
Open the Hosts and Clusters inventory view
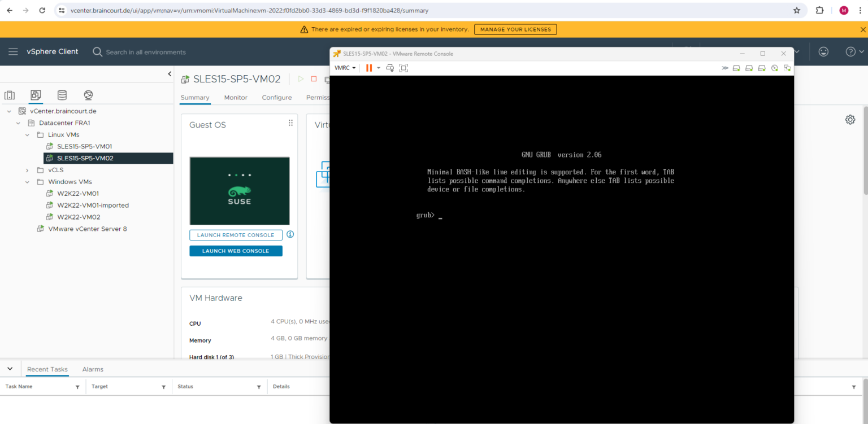tap(10, 95)
